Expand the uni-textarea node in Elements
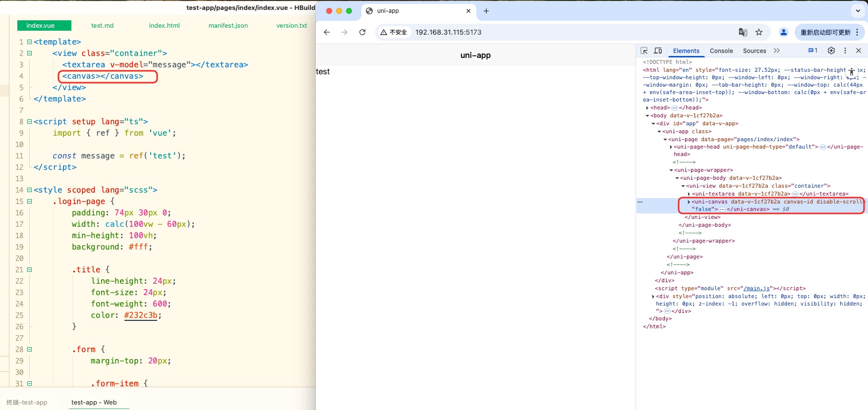868x410 pixels. tap(689, 194)
